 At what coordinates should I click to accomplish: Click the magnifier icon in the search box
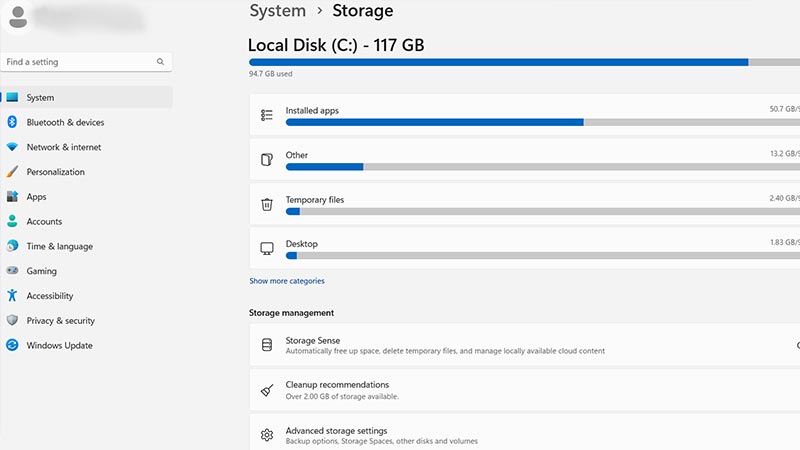(160, 62)
